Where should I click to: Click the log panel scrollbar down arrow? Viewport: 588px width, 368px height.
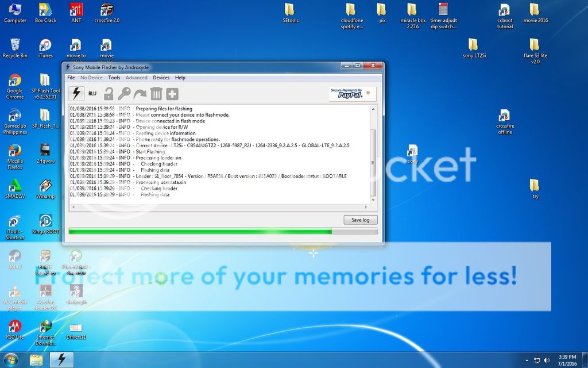[x=373, y=200]
